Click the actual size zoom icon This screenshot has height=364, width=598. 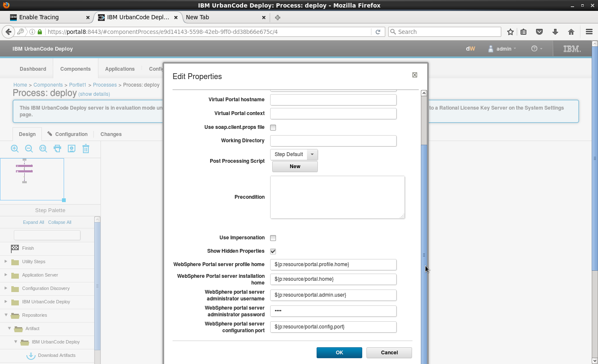pos(43,149)
